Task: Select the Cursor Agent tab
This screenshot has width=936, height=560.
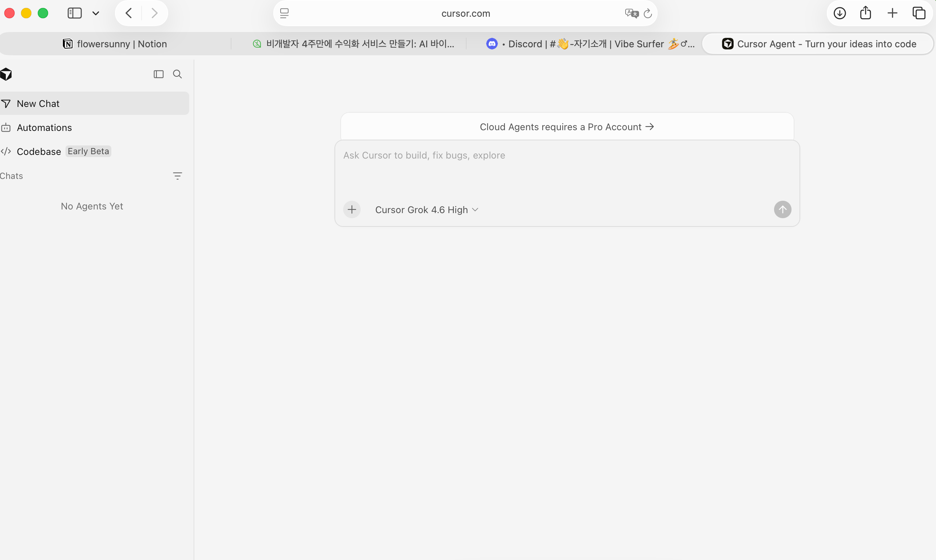Action: pos(818,44)
